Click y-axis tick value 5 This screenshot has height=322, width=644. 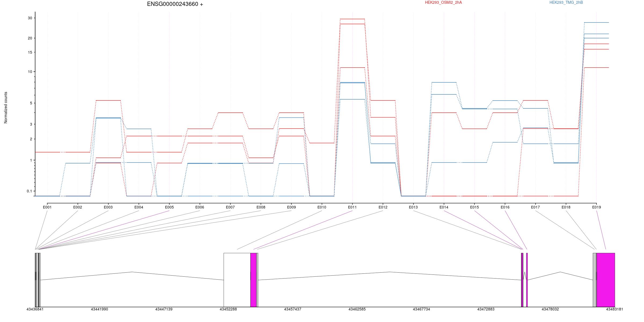(x=31, y=103)
